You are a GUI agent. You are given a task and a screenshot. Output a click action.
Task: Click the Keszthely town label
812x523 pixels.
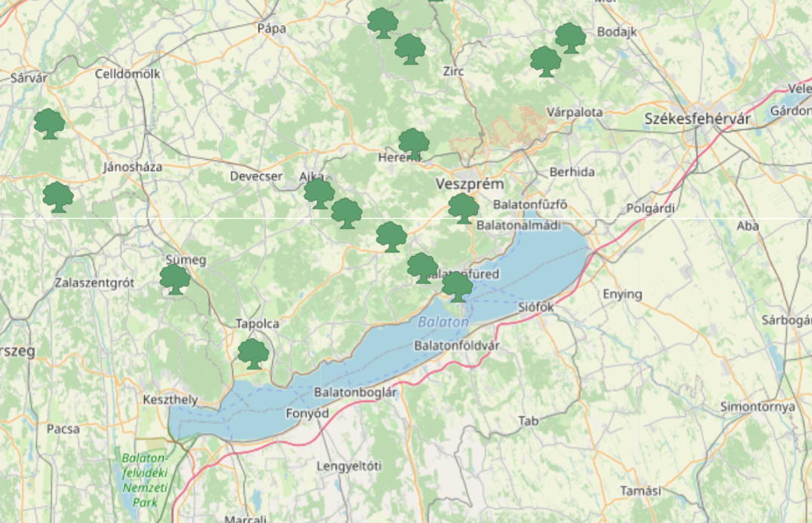tap(170, 399)
